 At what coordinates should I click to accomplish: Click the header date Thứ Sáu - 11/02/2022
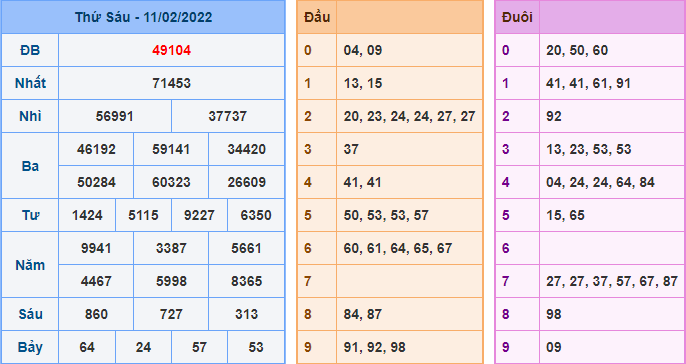click(x=143, y=17)
